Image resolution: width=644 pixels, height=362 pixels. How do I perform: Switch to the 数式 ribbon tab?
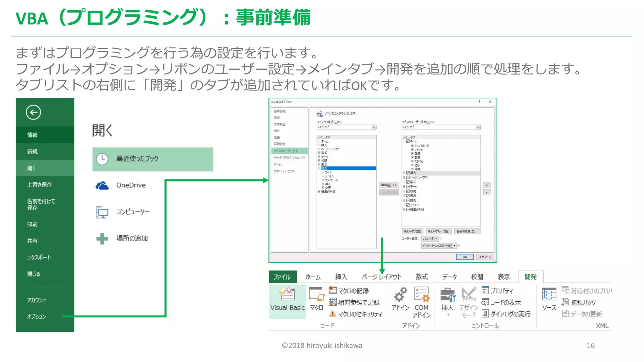pos(421,277)
